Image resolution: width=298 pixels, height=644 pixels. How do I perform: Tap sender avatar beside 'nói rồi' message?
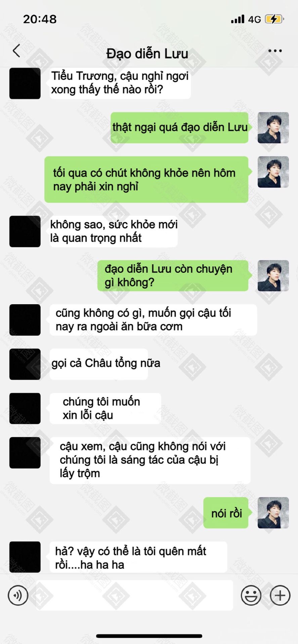coord(273,513)
